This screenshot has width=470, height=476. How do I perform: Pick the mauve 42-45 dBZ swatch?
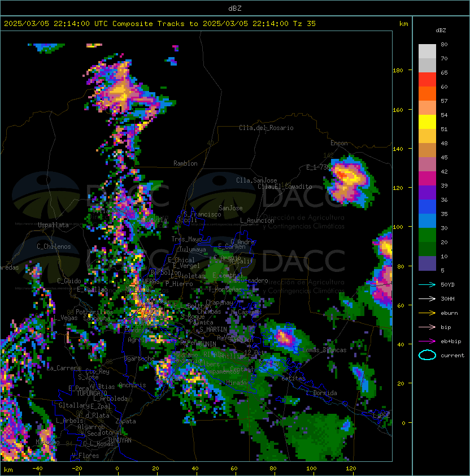click(427, 165)
